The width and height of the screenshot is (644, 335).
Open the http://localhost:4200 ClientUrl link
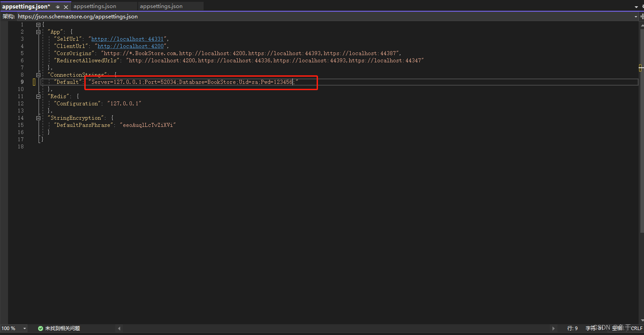[x=131, y=46]
